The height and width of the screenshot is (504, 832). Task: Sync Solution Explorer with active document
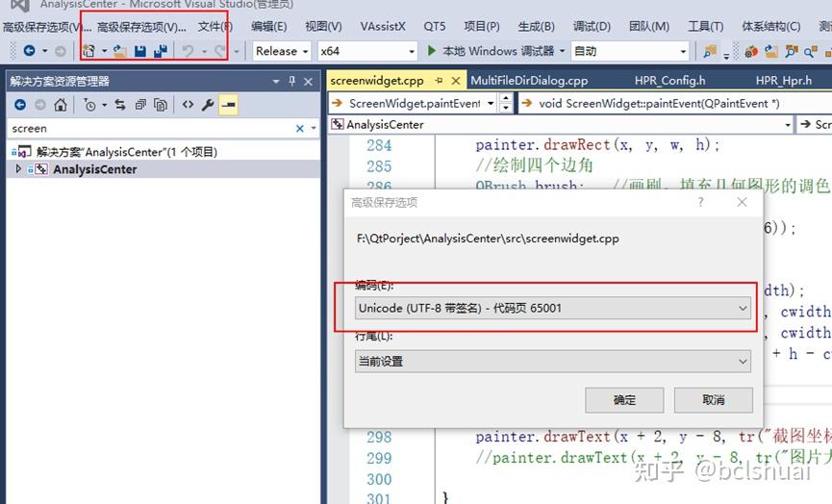(x=120, y=105)
